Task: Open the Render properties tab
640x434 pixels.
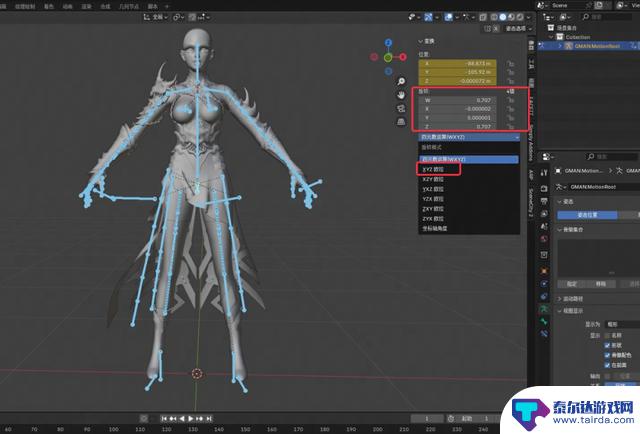Action: pyautogui.click(x=544, y=188)
